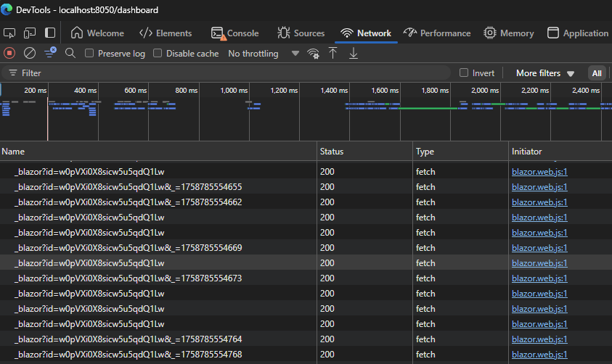Expand the More filters dropdown
Screen dimensions: 612x364
(x=544, y=73)
